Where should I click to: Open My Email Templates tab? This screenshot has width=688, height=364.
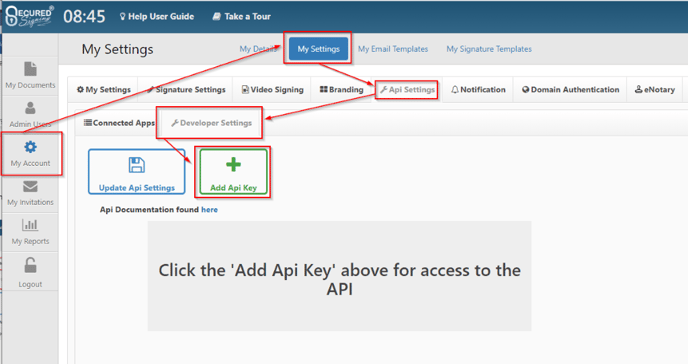click(x=393, y=49)
